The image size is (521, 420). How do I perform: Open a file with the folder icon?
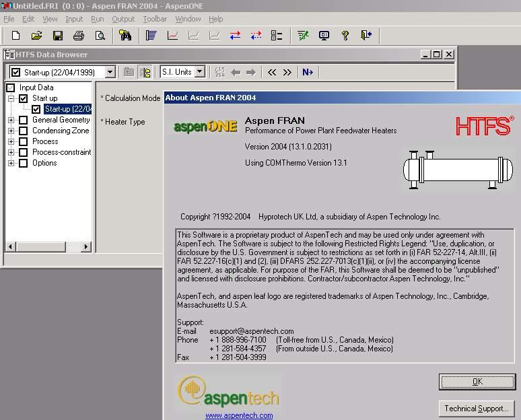[x=36, y=35]
